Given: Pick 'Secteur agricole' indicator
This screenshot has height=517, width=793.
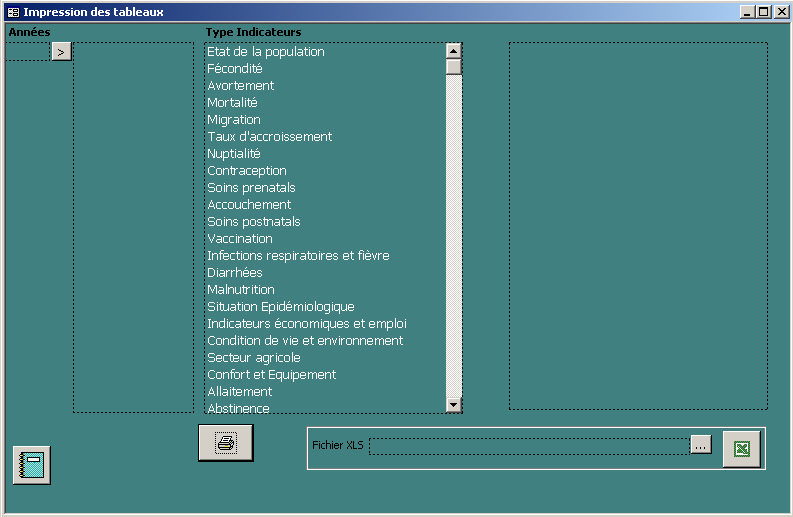Looking at the screenshot, I should pyautogui.click(x=254, y=358).
